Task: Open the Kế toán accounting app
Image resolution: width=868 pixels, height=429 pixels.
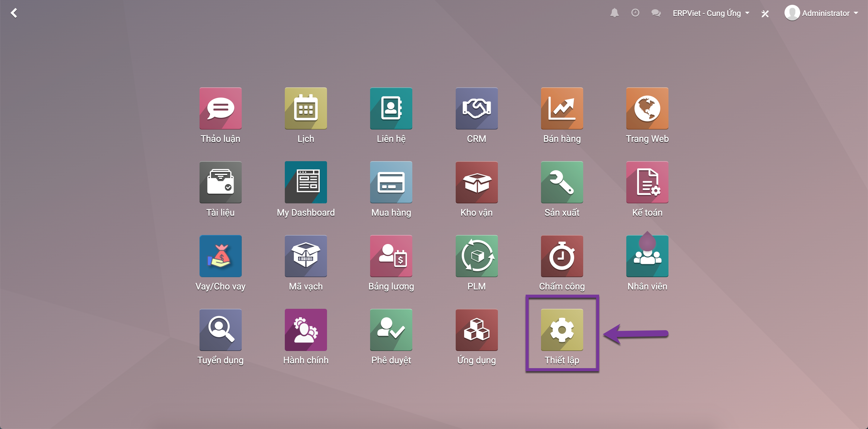Action: 647,182
